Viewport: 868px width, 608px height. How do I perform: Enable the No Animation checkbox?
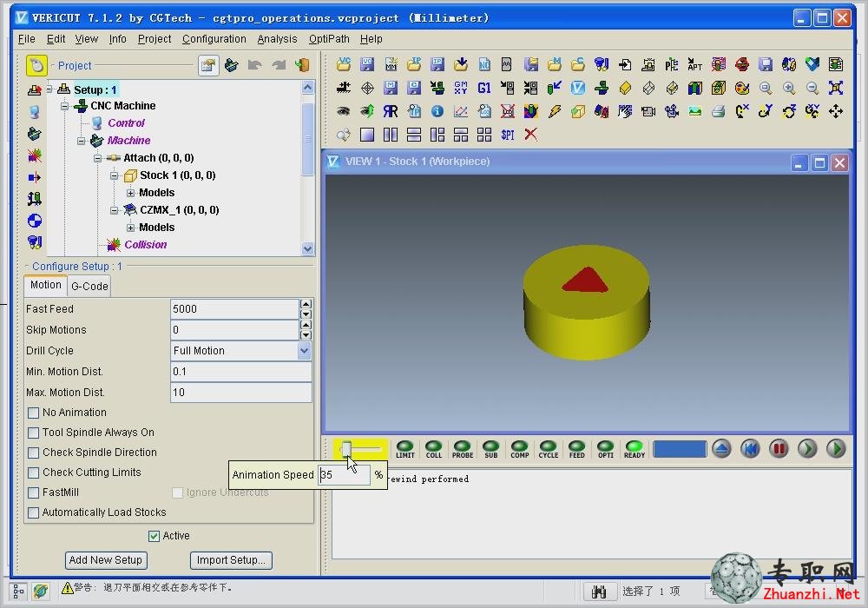click(33, 413)
